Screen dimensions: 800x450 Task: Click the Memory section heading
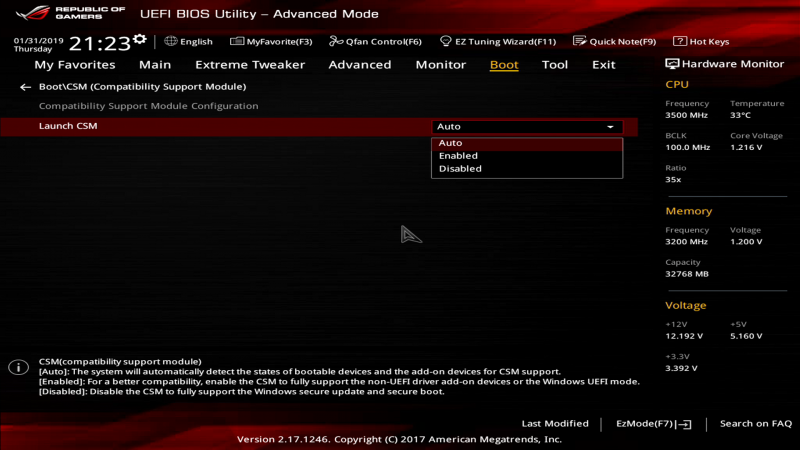(688, 211)
